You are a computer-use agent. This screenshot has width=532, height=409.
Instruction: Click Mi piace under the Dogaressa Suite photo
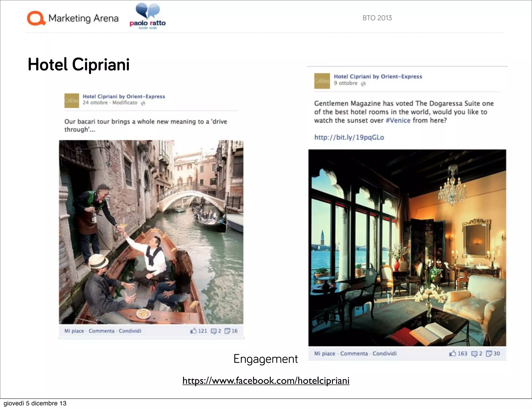click(324, 353)
